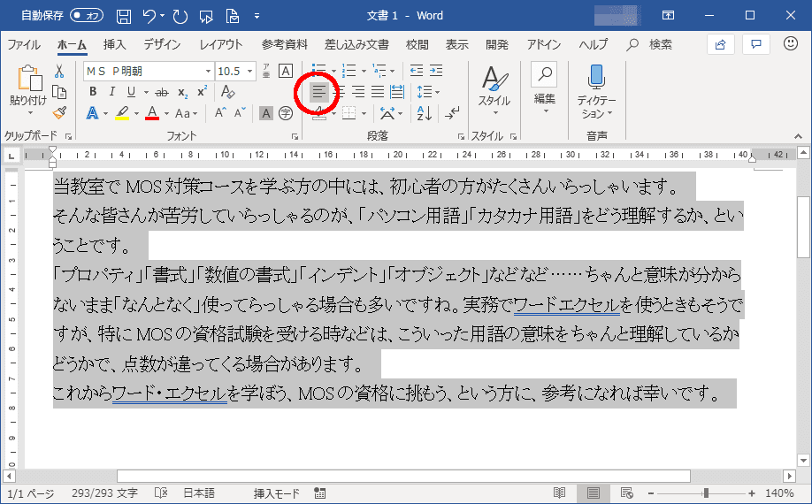812x504 pixels.
Task: Click the 編集 (Editing) button
Action: pos(544,88)
